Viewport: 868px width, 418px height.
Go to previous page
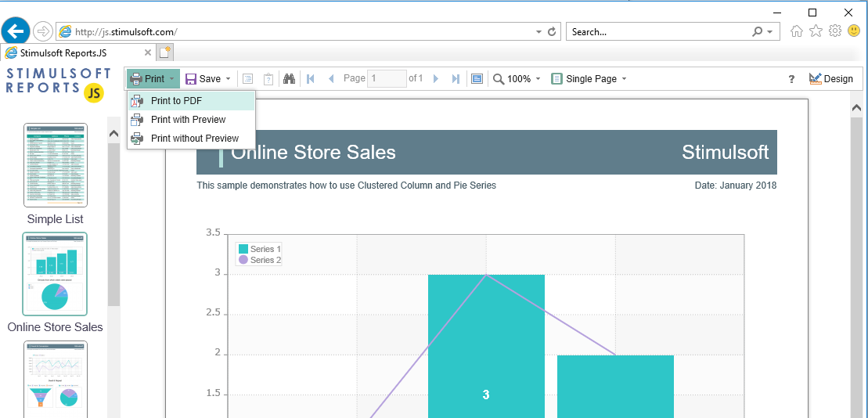click(x=331, y=79)
